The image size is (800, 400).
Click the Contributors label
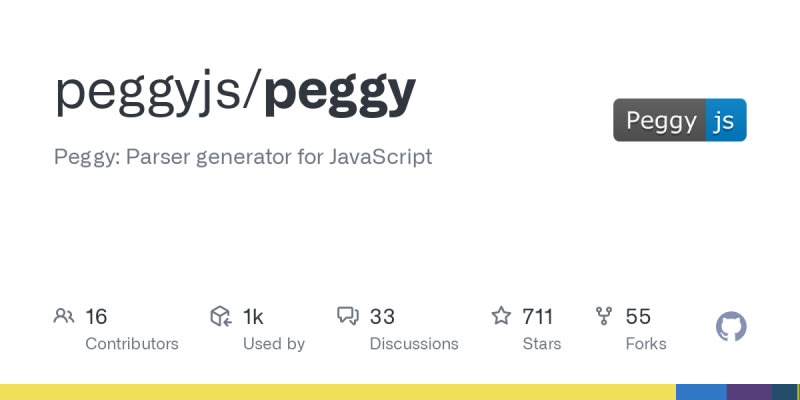pos(132,343)
